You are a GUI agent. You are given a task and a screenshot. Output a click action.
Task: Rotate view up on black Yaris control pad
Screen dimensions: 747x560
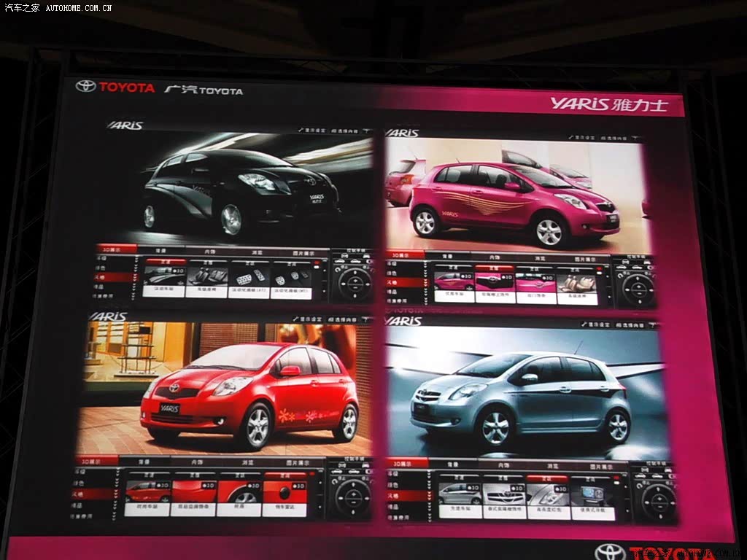355,273
